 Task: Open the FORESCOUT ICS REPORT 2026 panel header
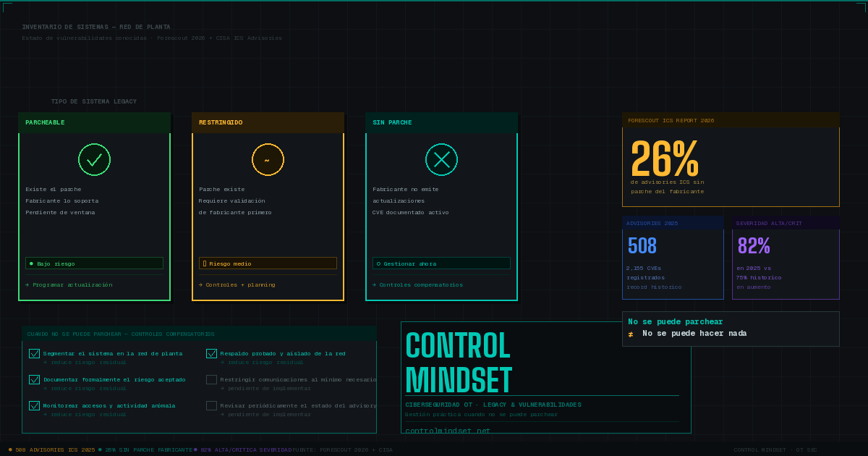731,120
